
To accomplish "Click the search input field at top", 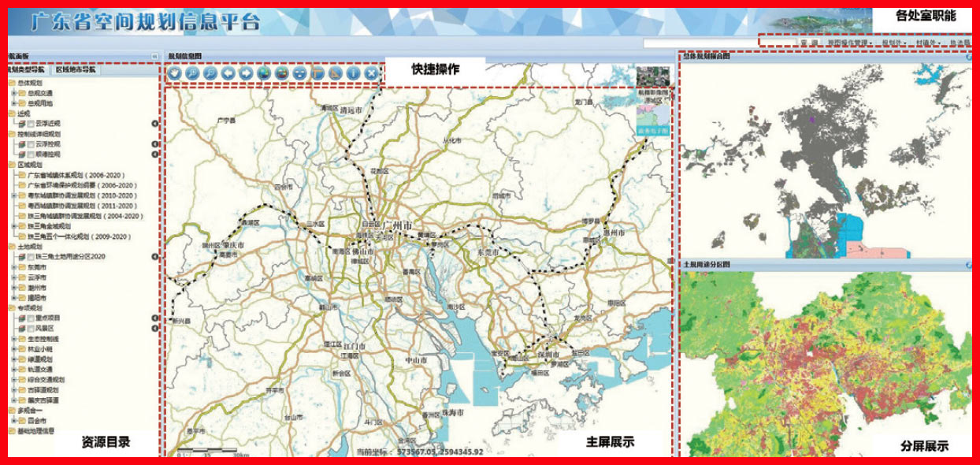I will point(700,43).
